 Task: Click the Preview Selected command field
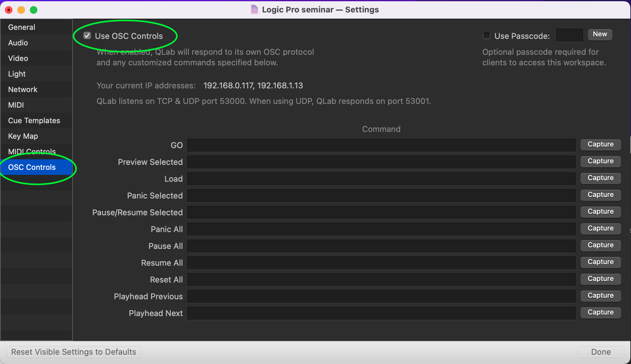pyautogui.click(x=381, y=162)
